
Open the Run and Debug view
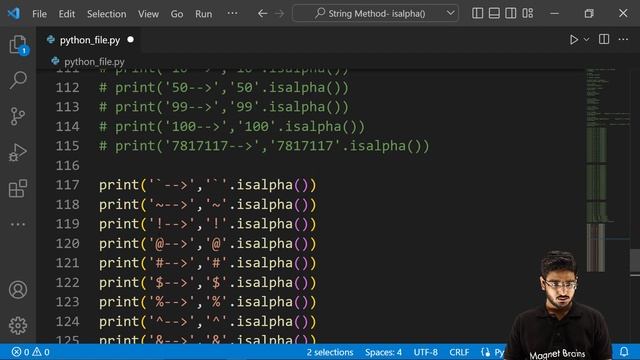18,152
